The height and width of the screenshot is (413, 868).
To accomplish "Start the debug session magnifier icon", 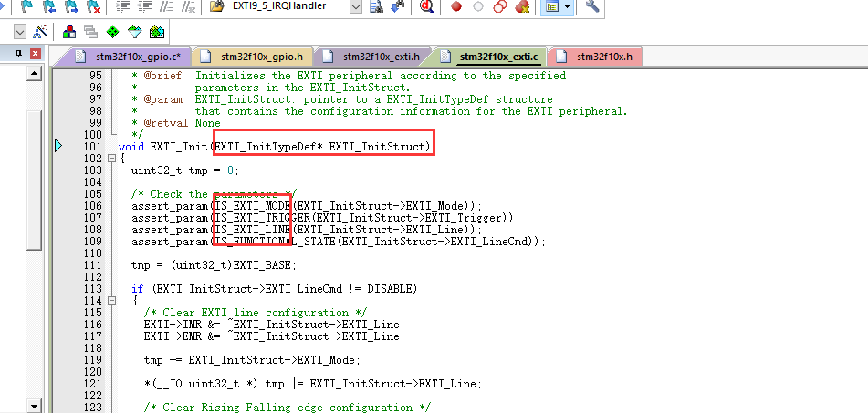I will (x=426, y=6).
